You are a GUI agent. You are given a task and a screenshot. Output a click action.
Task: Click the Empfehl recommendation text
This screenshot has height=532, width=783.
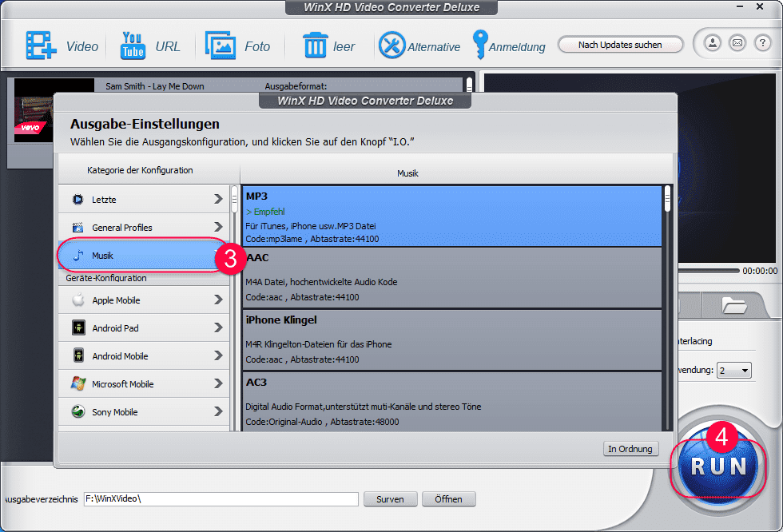(265, 212)
